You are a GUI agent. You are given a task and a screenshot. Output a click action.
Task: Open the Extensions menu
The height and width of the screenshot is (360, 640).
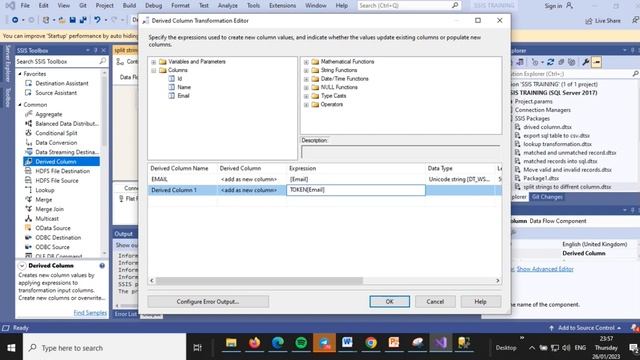coord(282,6)
